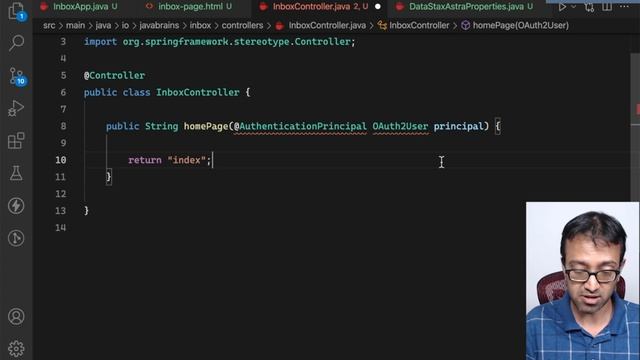The image size is (640, 360).
Task: Click the Java icon on the InboxApp.java tab
Action: click(44, 7)
